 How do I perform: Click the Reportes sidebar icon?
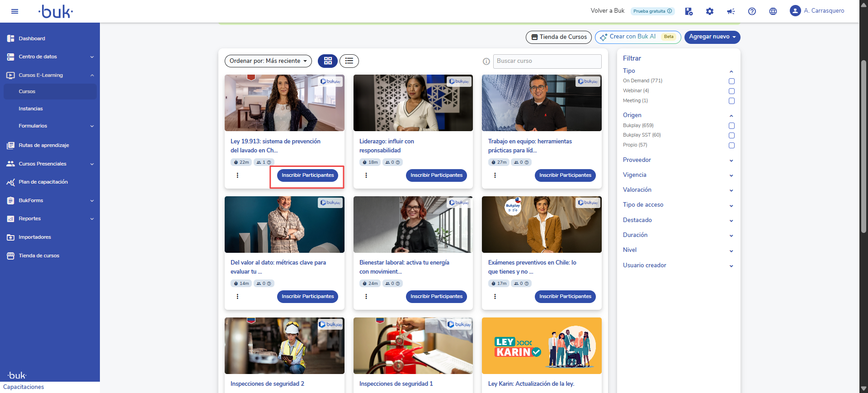pyautogui.click(x=10, y=219)
